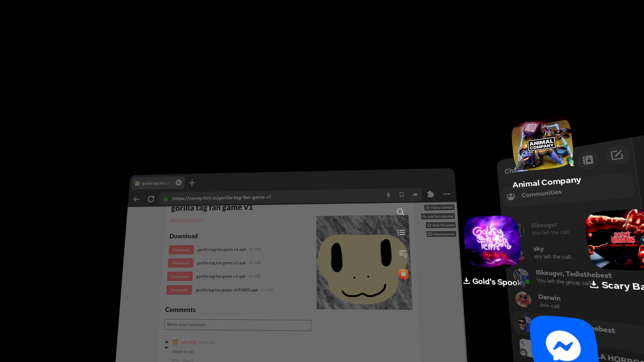Share the page using the arrow icon

click(x=415, y=194)
